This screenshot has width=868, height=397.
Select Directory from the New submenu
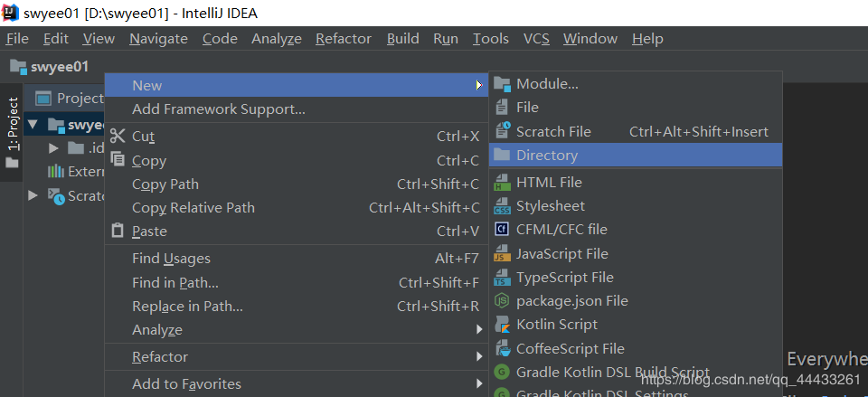[547, 156]
